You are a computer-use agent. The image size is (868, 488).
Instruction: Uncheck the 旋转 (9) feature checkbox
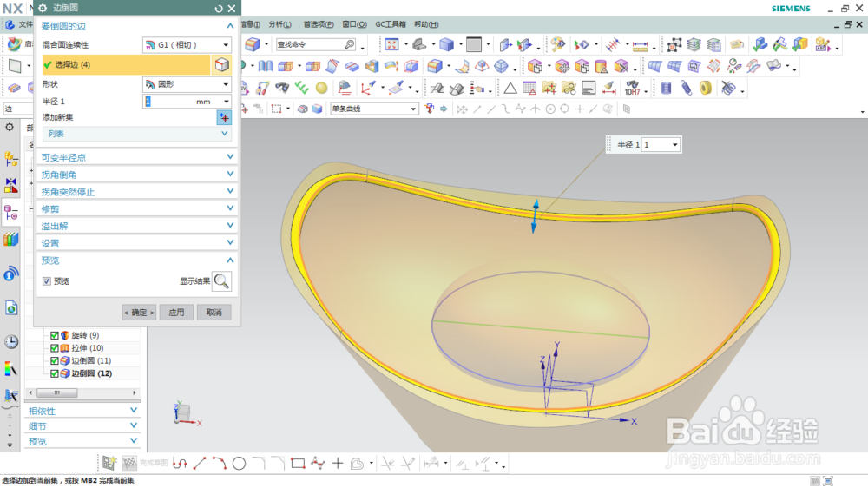pyautogui.click(x=54, y=335)
